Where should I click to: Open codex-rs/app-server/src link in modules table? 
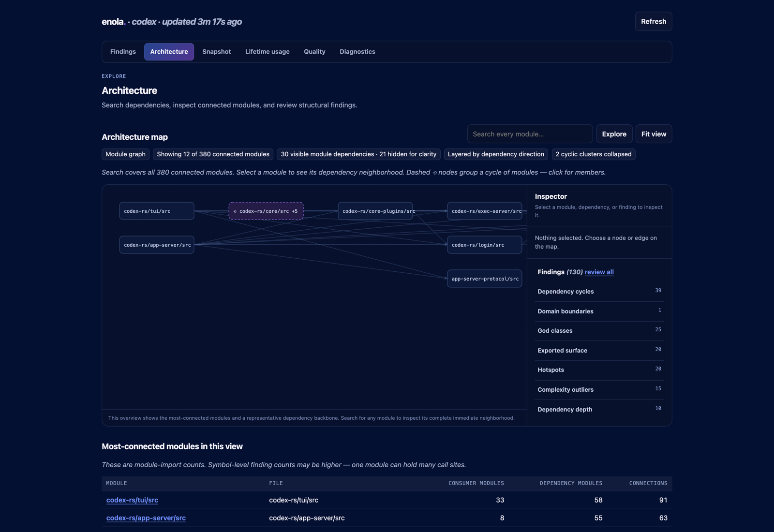(146, 518)
